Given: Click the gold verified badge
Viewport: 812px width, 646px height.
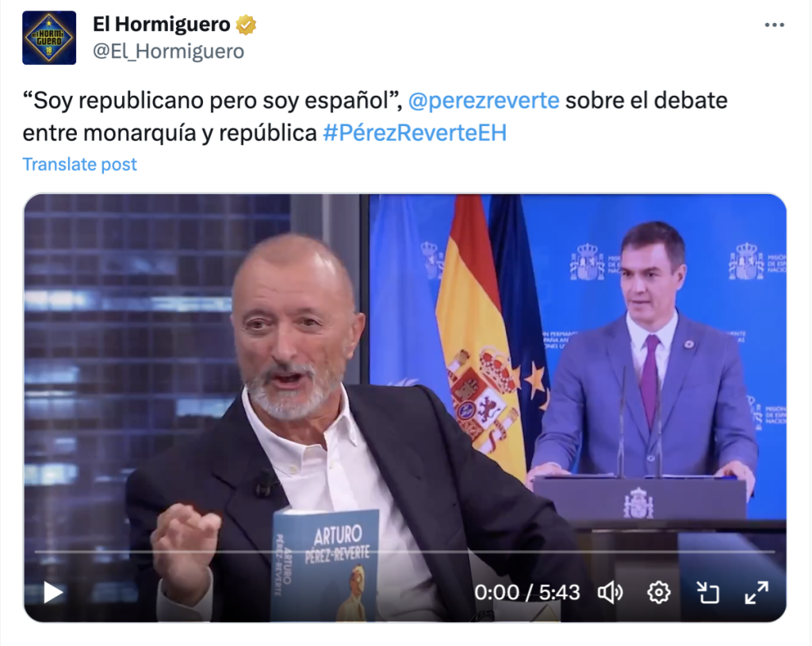Looking at the screenshot, I should pyautogui.click(x=246, y=25).
